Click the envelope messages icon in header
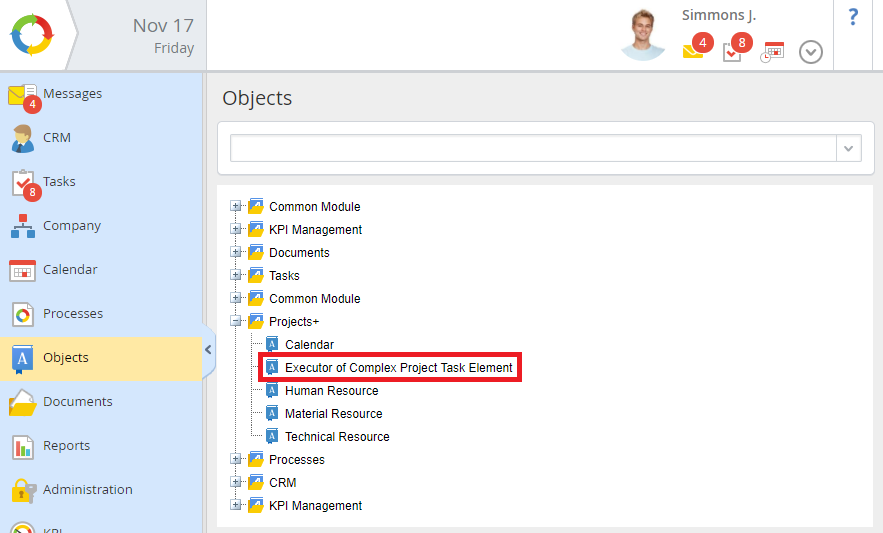Screen dimensions: 883x533 (x=694, y=50)
